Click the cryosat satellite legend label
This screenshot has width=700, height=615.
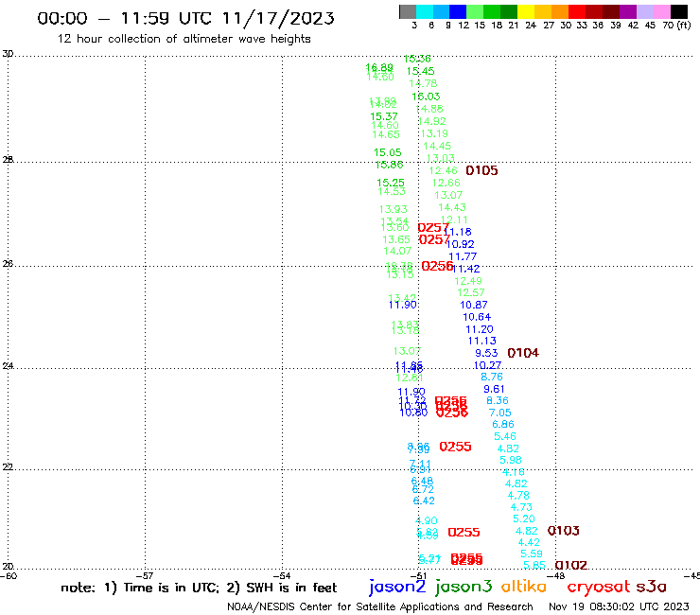(599, 587)
